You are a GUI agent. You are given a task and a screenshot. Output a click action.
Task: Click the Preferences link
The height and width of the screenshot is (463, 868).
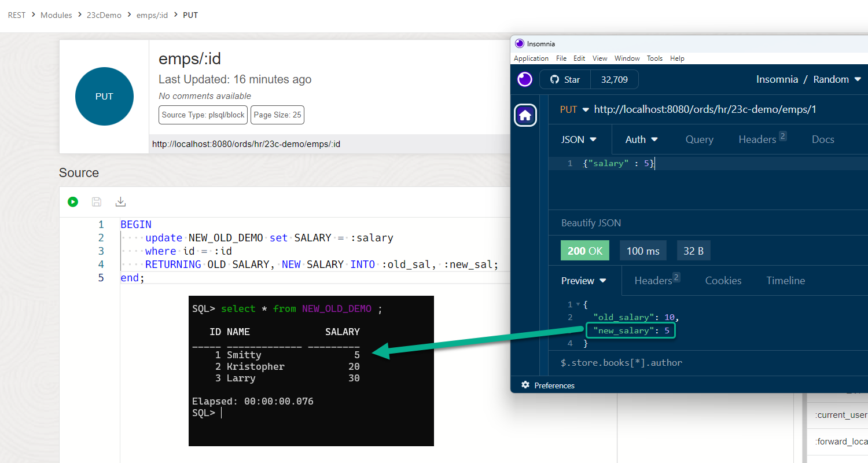(554, 385)
